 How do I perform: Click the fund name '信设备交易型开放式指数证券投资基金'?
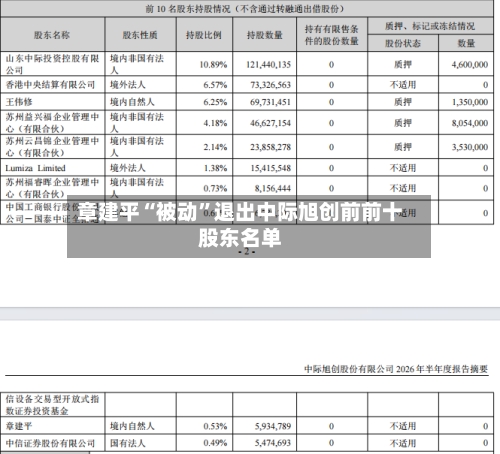52,405
